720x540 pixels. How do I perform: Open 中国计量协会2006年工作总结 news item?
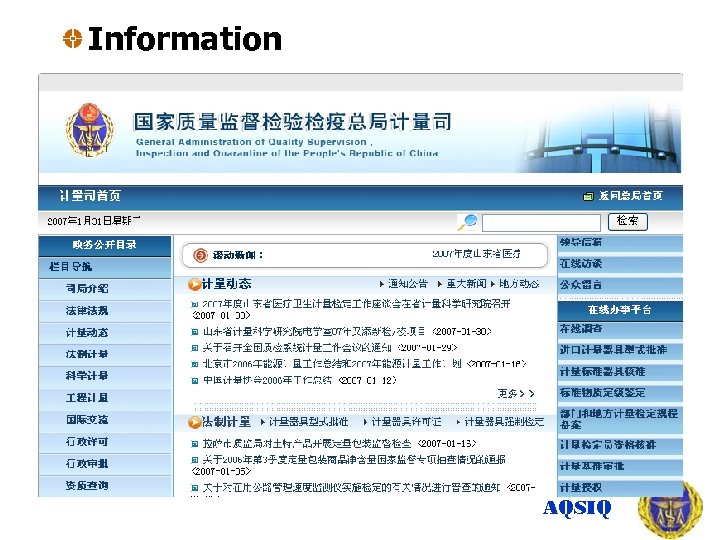point(267,381)
